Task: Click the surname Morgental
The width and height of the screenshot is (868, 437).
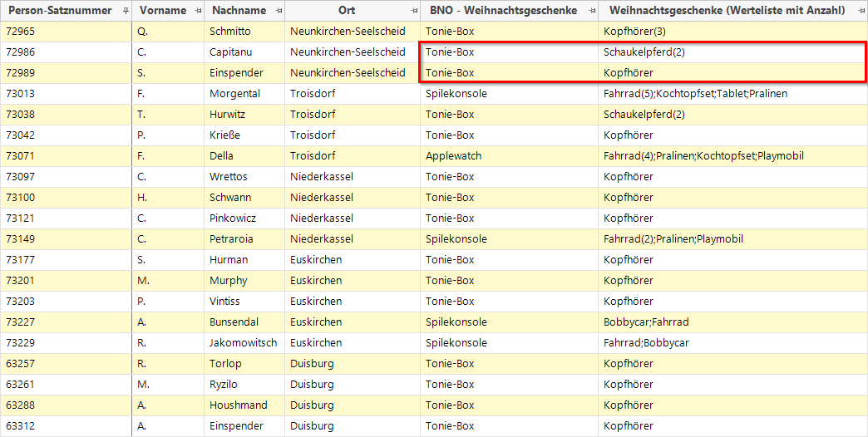Action: (x=234, y=94)
